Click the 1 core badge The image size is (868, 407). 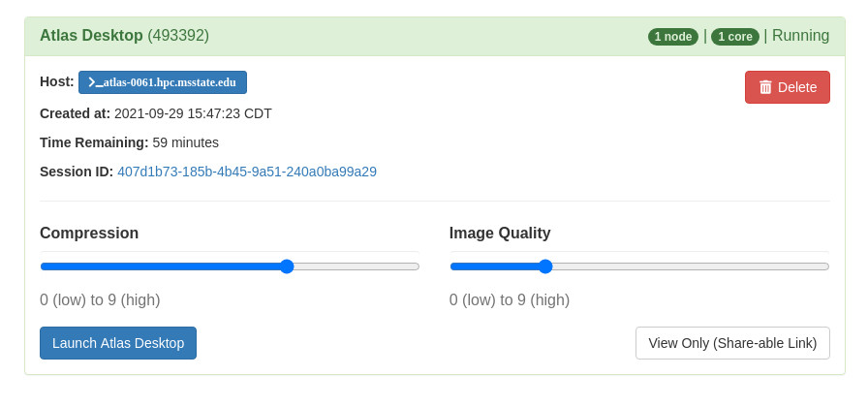pyautogui.click(x=734, y=37)
